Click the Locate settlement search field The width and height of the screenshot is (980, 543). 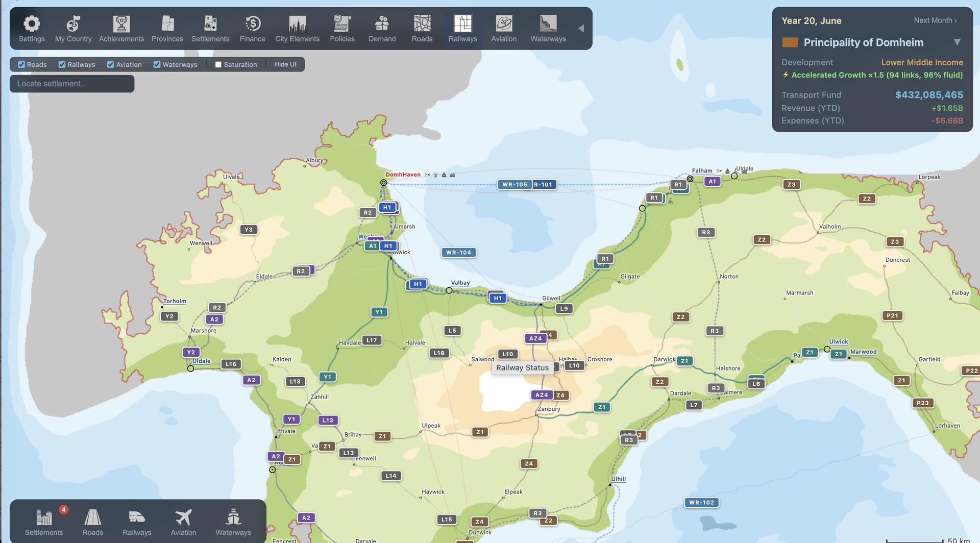(72, 84)
